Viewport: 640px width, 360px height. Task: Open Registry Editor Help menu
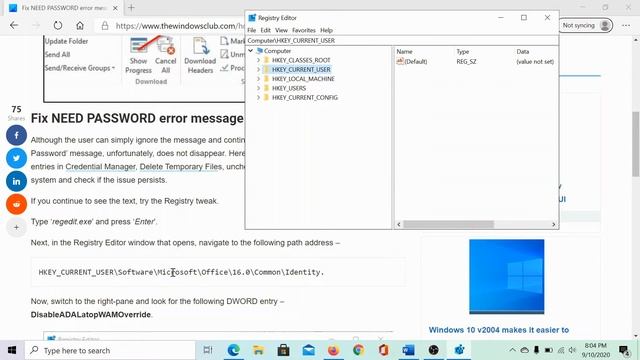[326, 30]
